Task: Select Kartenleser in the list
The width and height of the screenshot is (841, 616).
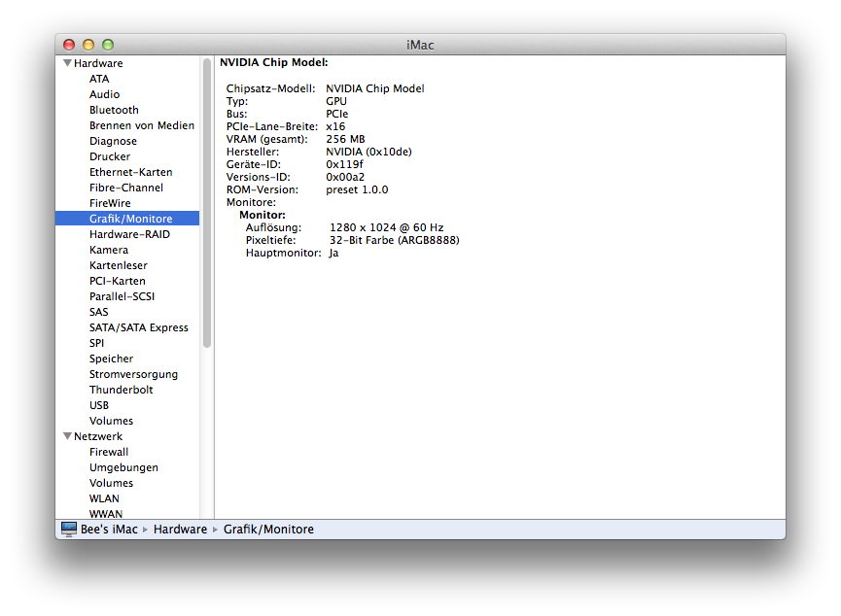Action: (x=119, y=265)
